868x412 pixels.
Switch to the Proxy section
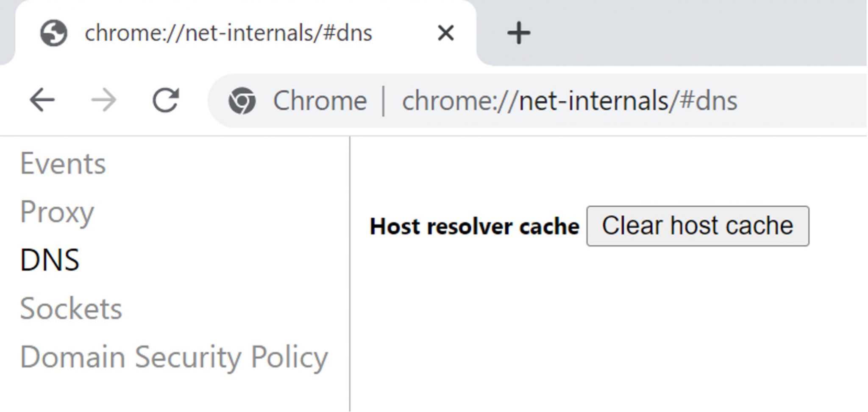(57, 212)
